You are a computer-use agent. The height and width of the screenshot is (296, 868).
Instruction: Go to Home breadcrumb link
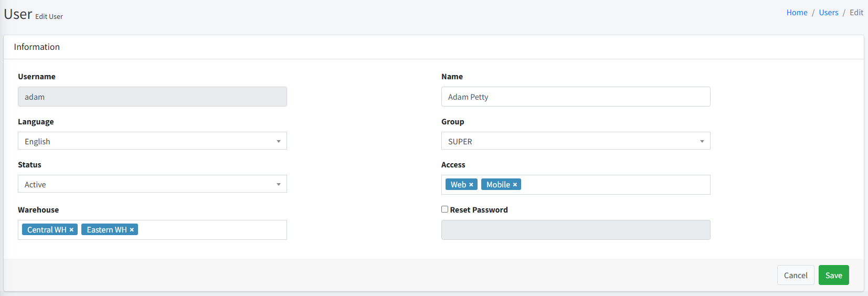click(797, 13)
